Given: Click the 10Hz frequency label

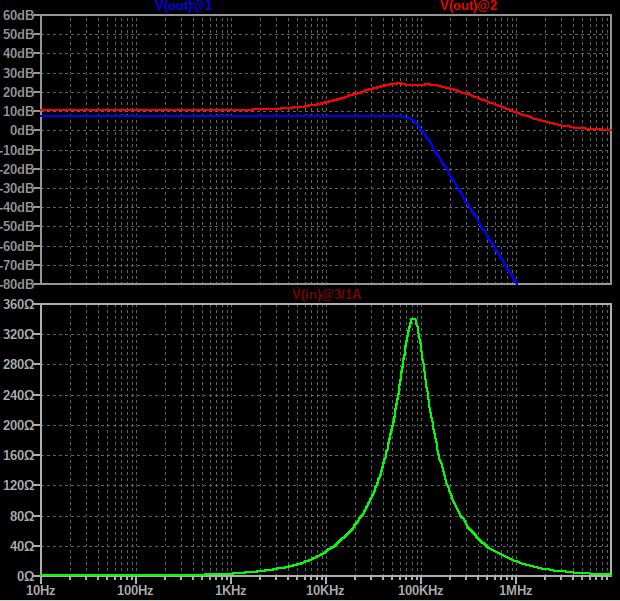Looking at the screenshot, I should coord(40,590).
